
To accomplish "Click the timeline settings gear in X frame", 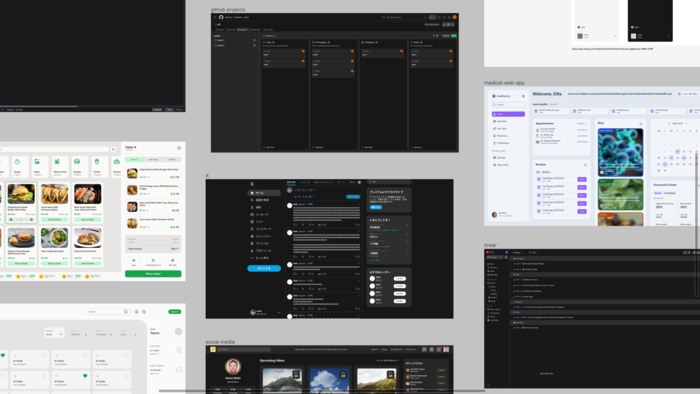I will [359, 182].
